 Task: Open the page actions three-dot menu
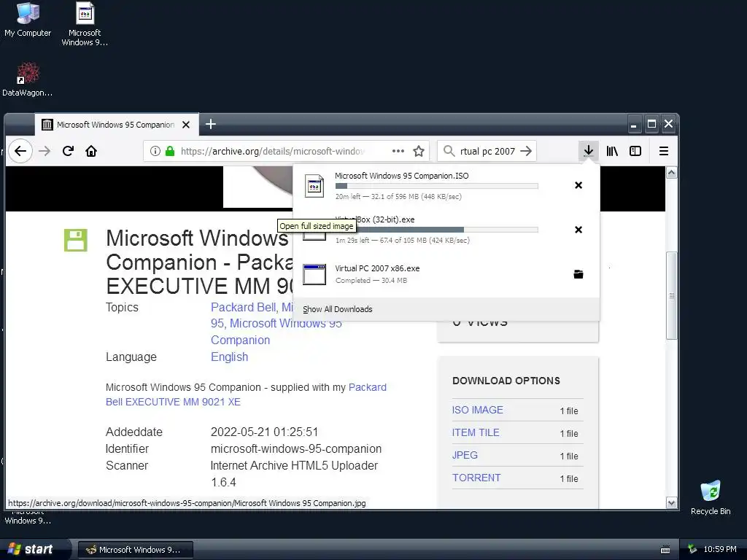pos(398,151)
